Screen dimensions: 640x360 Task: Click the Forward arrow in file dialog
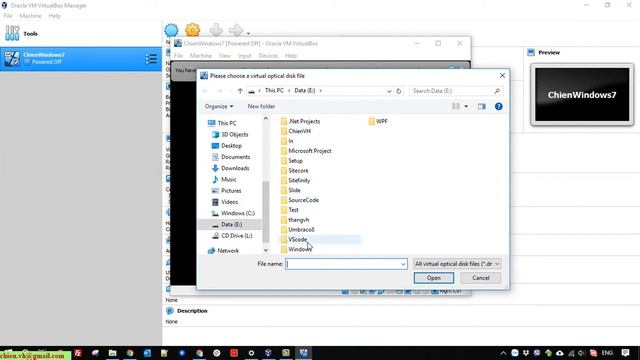(x=220, y=91)
